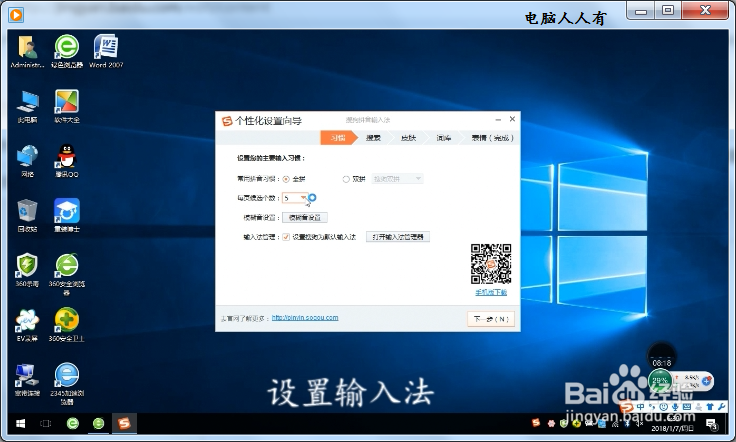
Task: Click the Sogou S logo on the input toolbar
Action: 626,406
